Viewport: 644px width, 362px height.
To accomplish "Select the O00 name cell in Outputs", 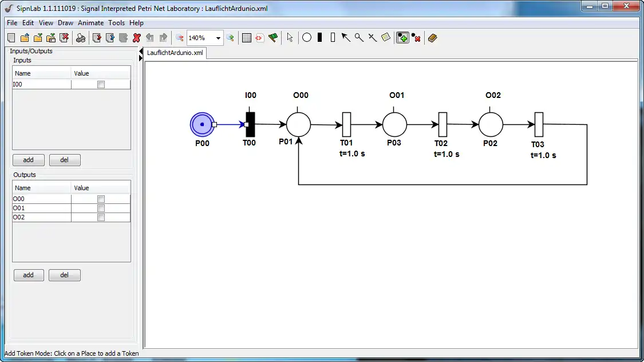I will coord(41,199).
